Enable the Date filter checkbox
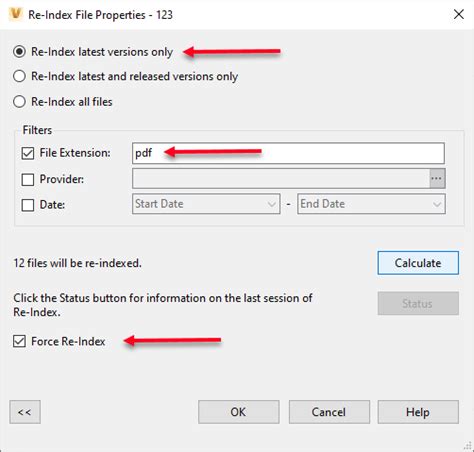 tap(28, 205)
